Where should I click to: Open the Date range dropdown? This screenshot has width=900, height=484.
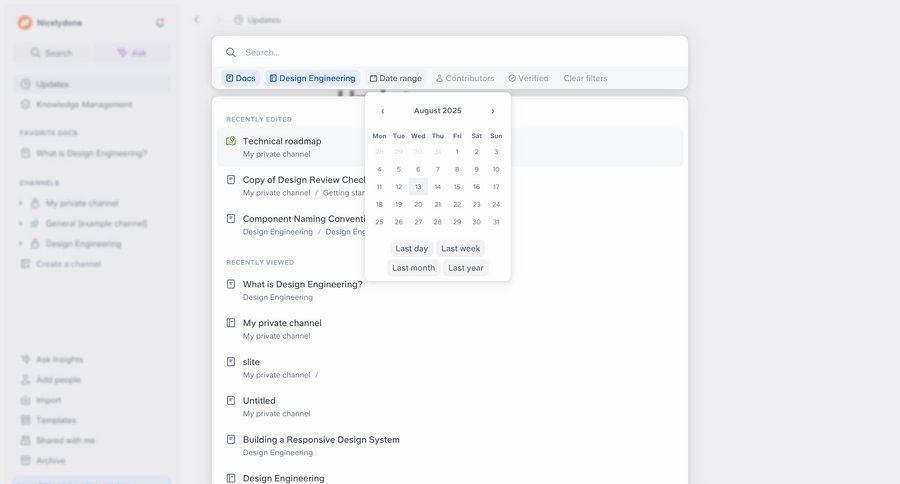(396, 78)
